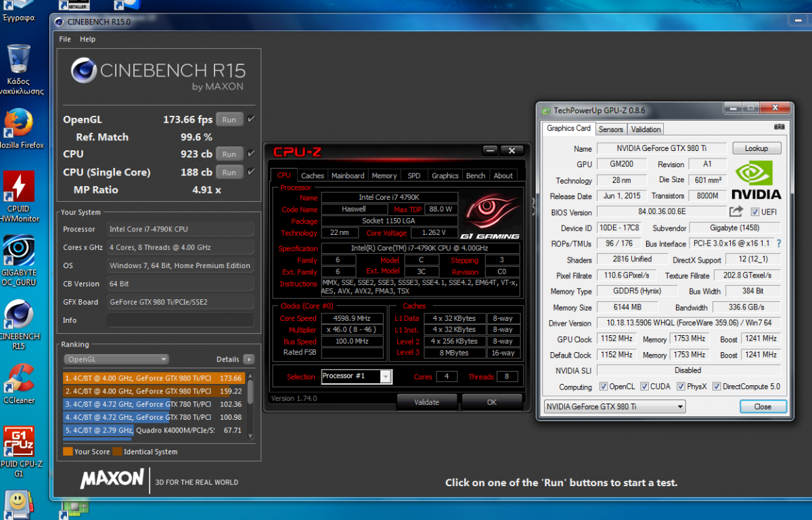Click the orange Your Score legend swatch
The width and height of the screenshot is (812, 520).
click(68, 452)
